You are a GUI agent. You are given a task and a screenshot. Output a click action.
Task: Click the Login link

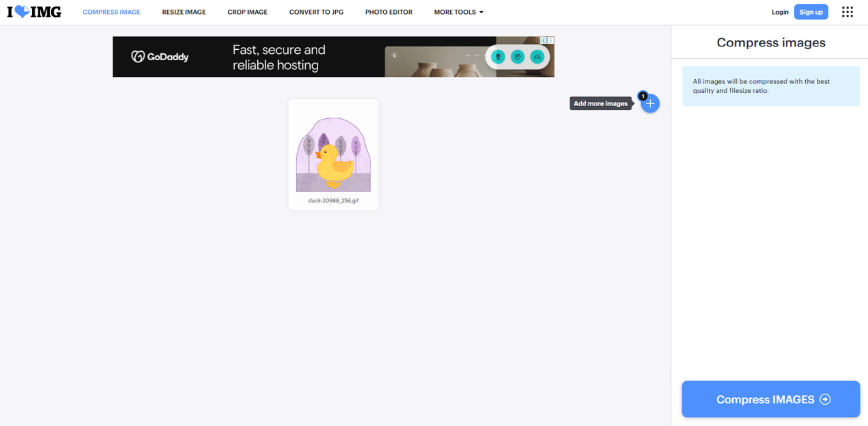(x=781, y=12)
